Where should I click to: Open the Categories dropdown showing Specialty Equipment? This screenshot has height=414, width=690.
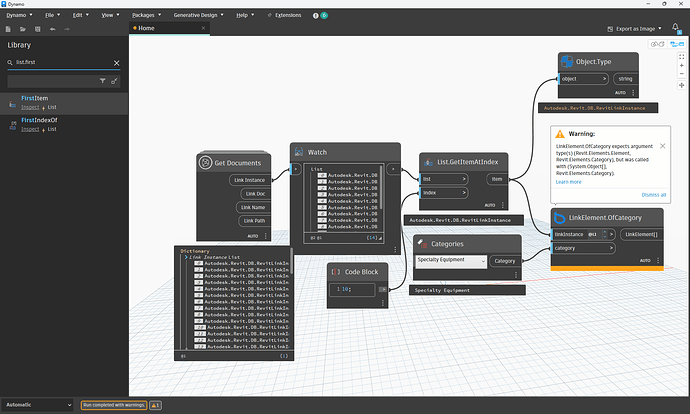pos(450,261)
